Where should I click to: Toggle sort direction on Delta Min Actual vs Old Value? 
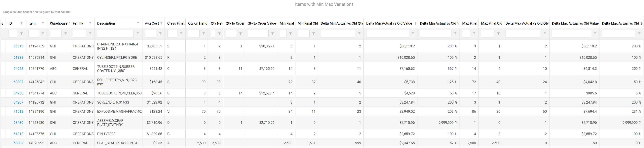[389, 23]
